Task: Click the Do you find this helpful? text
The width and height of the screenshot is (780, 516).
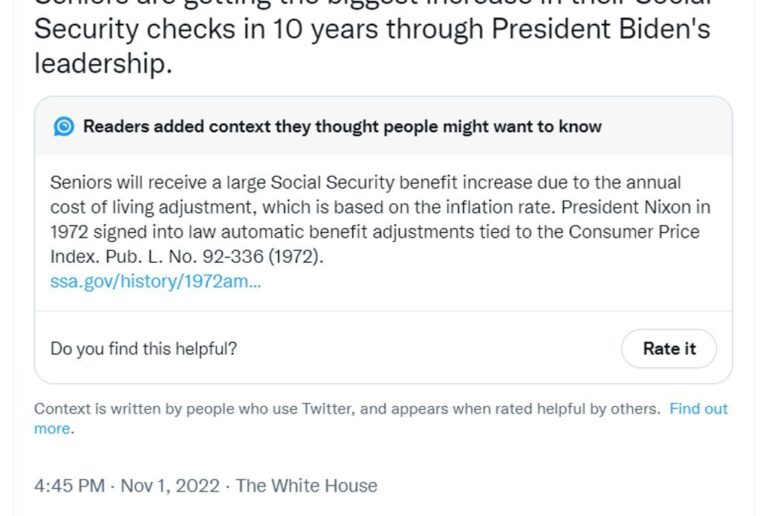Action: pos(144,348)
